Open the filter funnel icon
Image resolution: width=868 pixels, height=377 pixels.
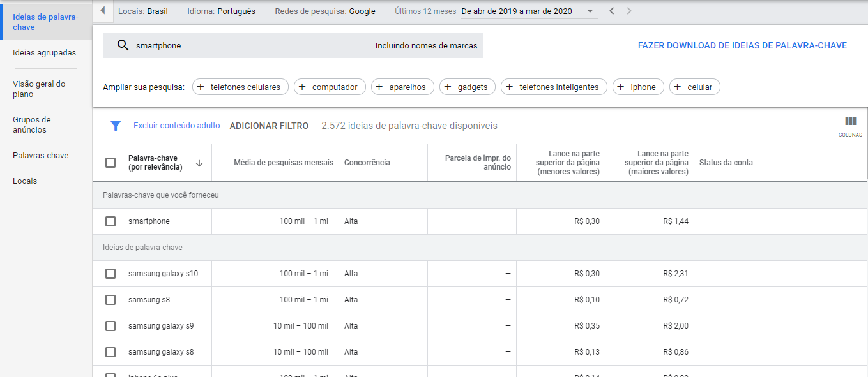pyautogui.click(x=116, y=126)
